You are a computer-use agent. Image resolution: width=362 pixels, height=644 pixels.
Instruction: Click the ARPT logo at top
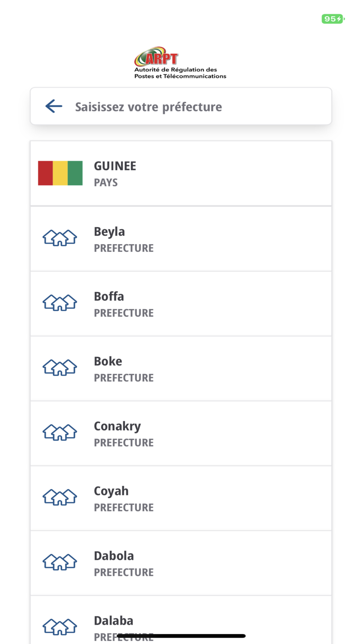180,63
